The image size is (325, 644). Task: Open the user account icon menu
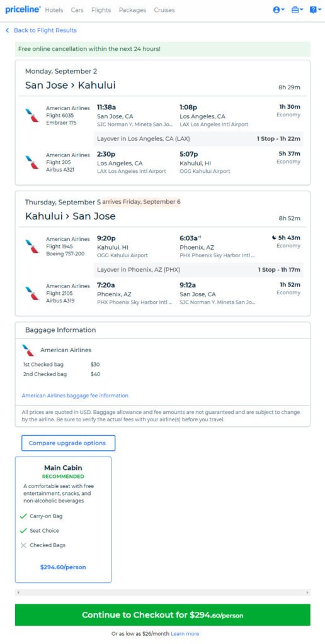[x=278, y=10]
